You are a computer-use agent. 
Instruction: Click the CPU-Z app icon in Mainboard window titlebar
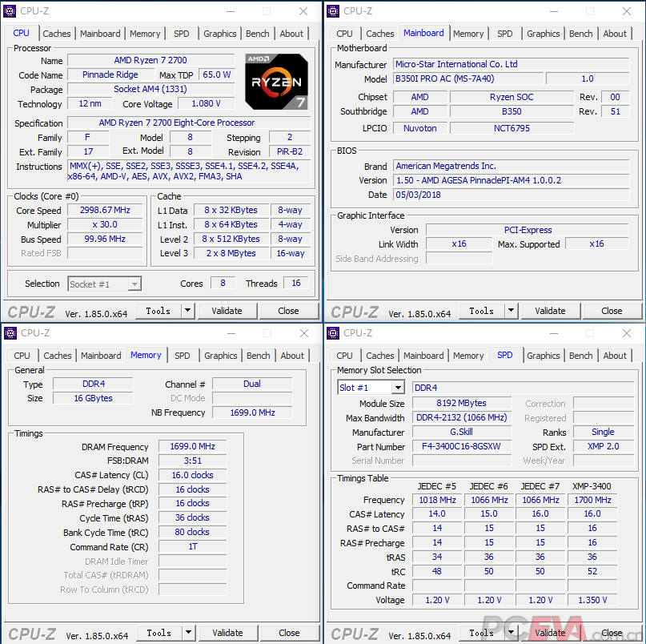[x=333, y=11]
